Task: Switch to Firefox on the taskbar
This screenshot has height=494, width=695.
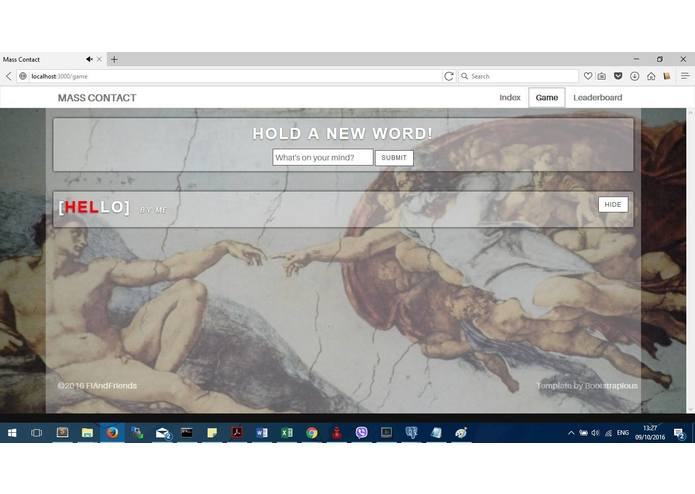Action: (x=112, y=432)
